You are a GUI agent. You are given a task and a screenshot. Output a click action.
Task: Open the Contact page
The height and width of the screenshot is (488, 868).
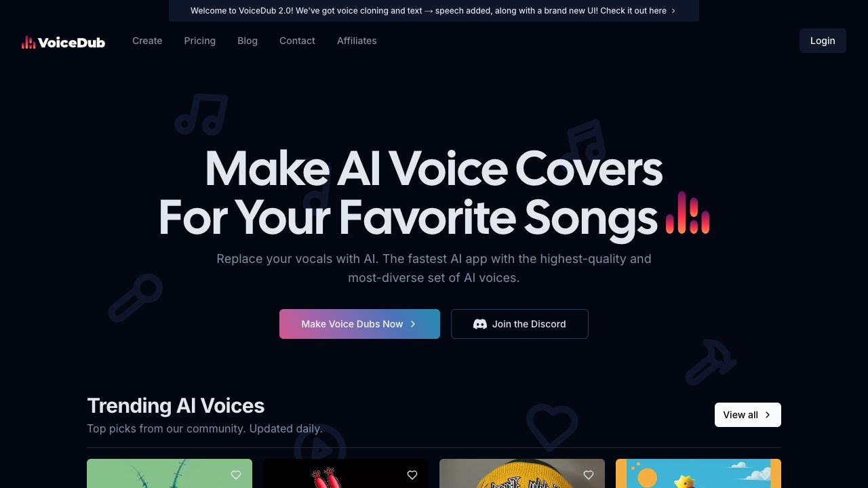(x=297, y=41)
